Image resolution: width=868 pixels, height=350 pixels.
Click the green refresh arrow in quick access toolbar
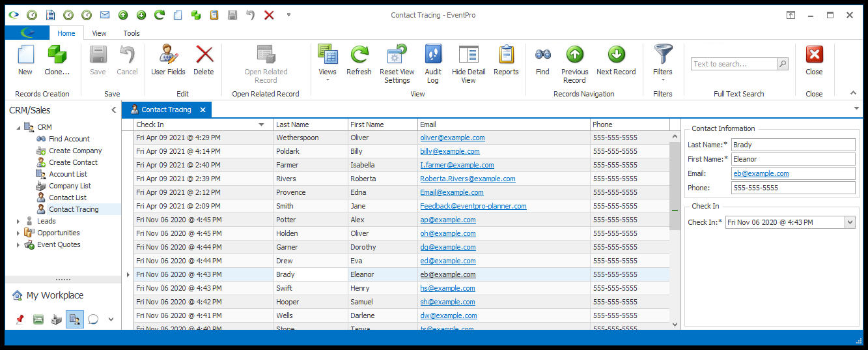point(159,14)
